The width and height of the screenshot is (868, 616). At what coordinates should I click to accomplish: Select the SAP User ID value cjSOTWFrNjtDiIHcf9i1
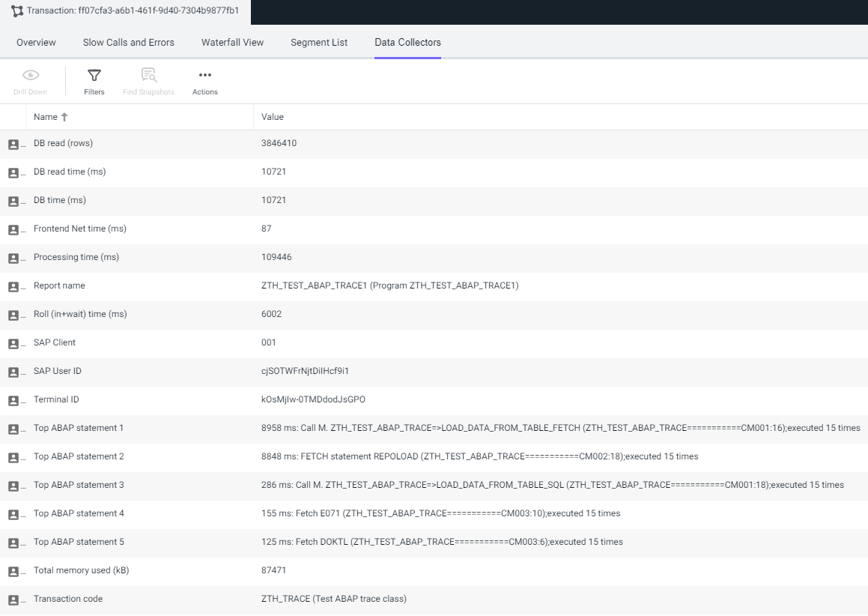pyautogui.click(x=305, y=371)
